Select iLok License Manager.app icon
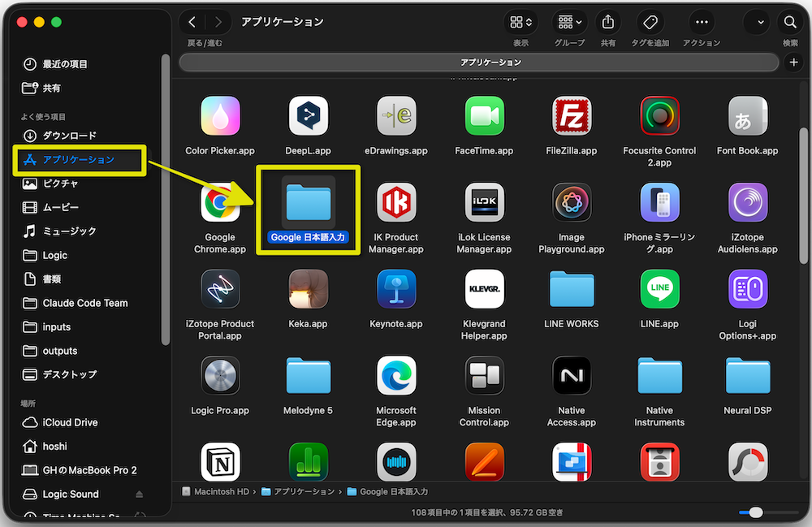The height and width of the screenshot is (527, 812). coord(484,202)
